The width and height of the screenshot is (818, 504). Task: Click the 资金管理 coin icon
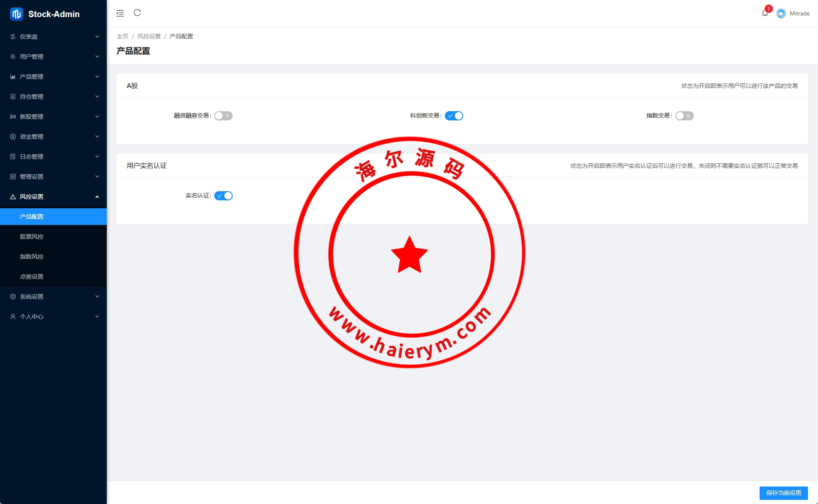coord(13,137)
